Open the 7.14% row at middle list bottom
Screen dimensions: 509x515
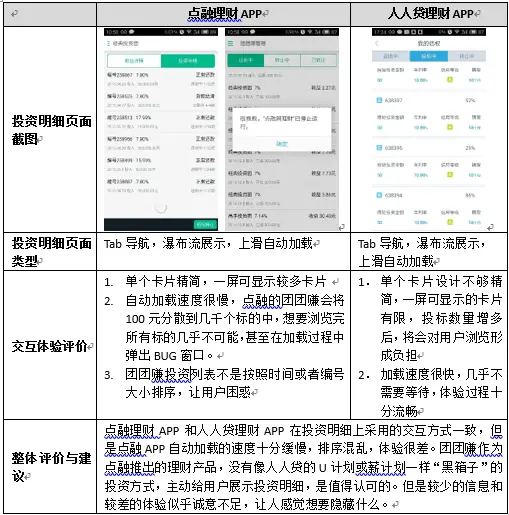click(282, 220)
